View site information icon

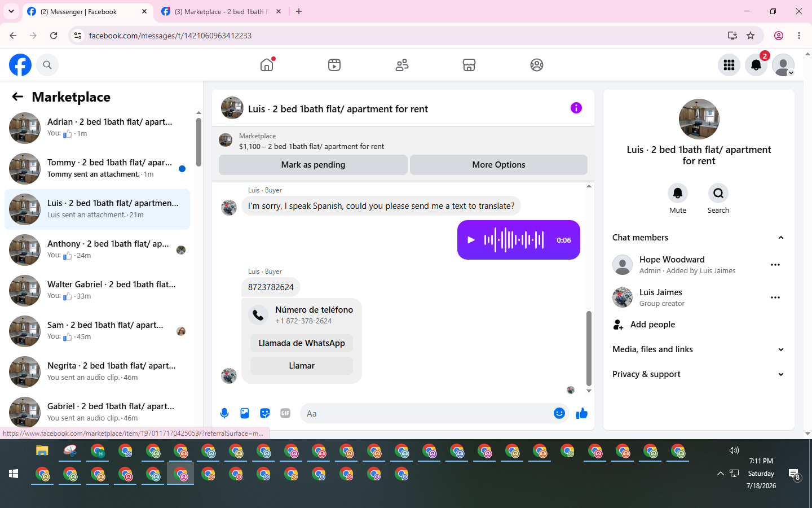(x=78, y=36)
